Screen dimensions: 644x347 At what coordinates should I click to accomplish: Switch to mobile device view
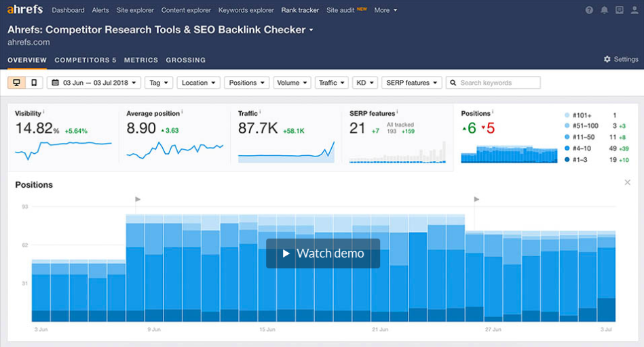pos(34,83)
